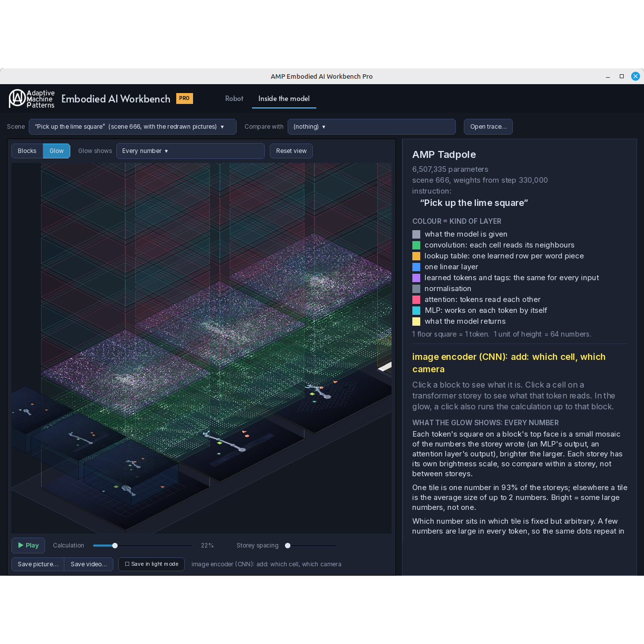Click the status text below the 3D view

pos(266,564)
